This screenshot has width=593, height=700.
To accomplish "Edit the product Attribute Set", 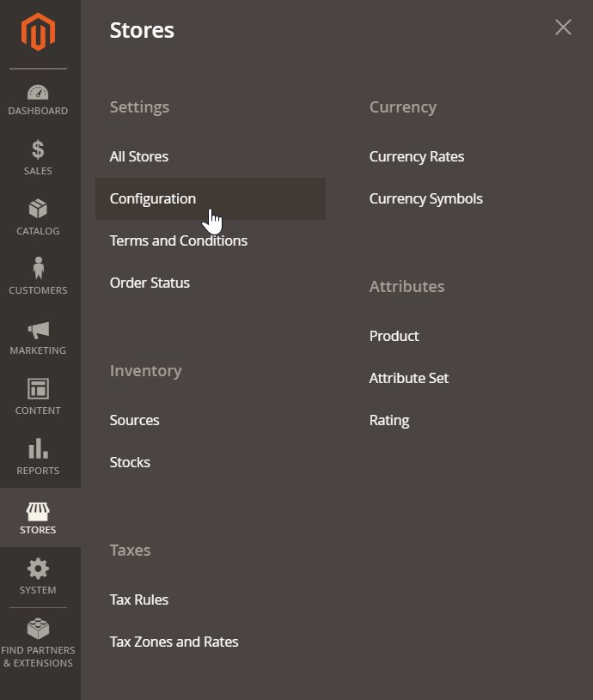I will (409, 378).
